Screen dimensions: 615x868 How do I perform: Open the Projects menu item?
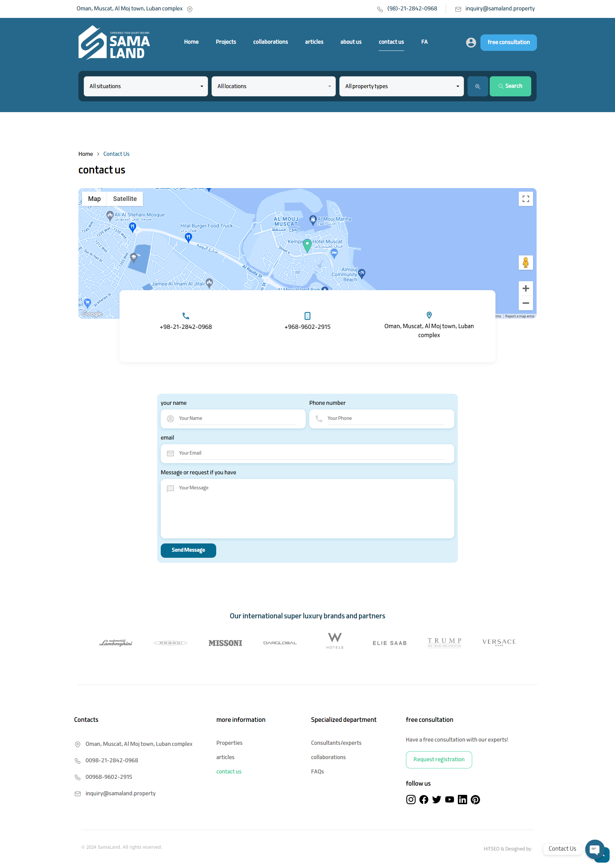226,42
